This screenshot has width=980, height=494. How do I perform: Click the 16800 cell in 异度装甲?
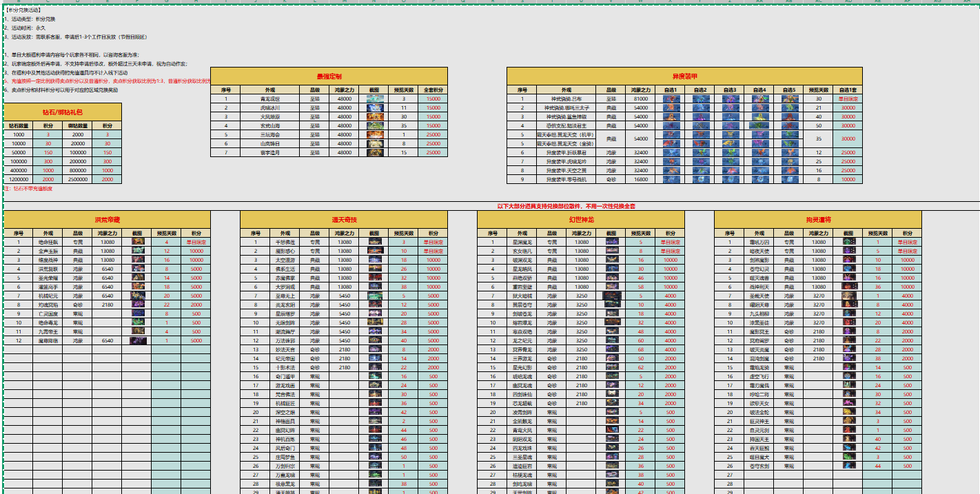point(640,179)
